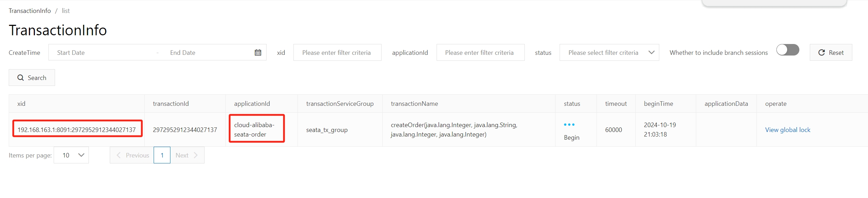The width and height of the screenshot is (868, 198).
Task: Focus the applicationId filter input
Action: [480, 52]
